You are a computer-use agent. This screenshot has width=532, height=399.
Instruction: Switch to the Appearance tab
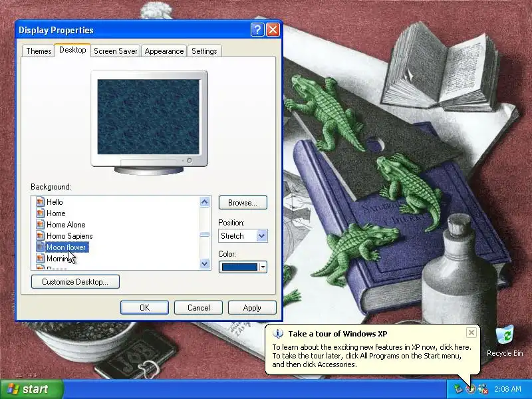click(x=164, y=51)
